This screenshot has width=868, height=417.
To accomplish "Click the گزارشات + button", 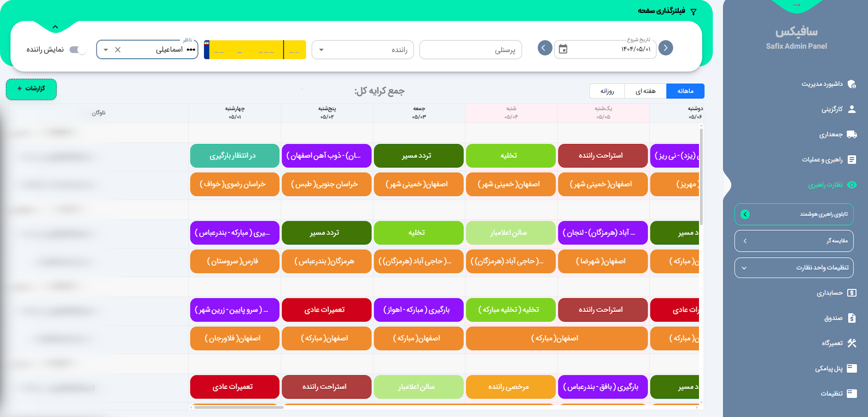I will [x=31, y=89].
